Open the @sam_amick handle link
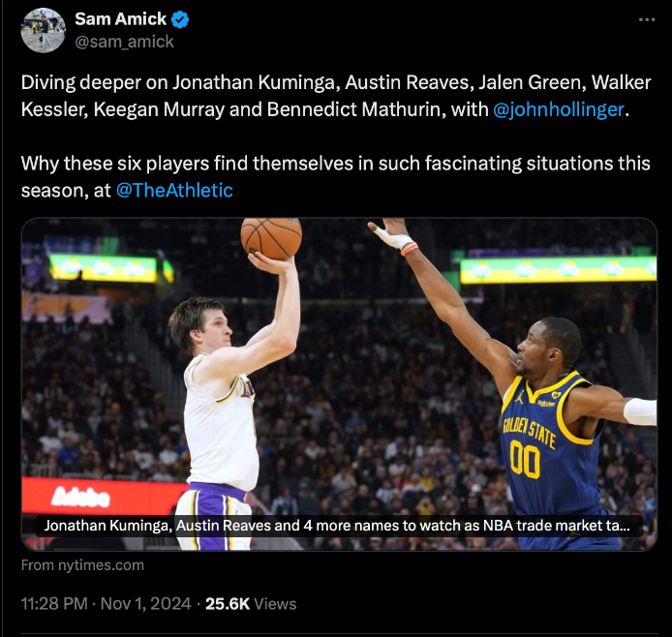The height and width of the screenshot is (637, 672). point(124,42)
